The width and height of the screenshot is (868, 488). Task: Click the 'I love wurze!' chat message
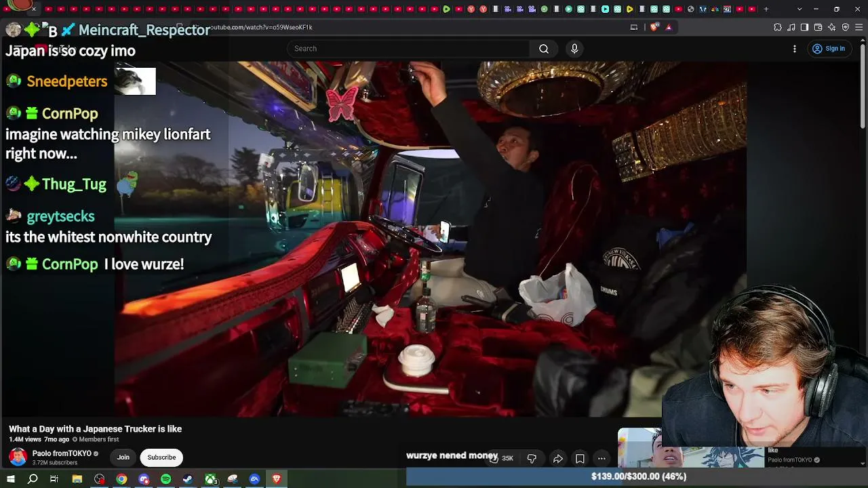click(x=144, y=264)
